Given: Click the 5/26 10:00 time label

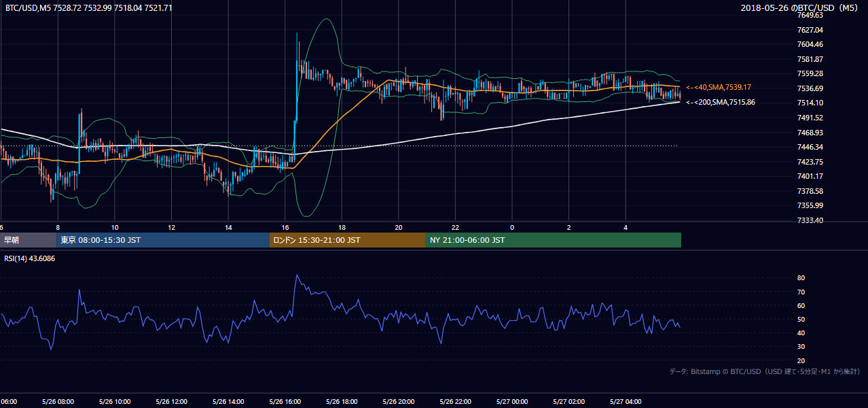Looking at the screenshot, I should click(x=114, y=402).
